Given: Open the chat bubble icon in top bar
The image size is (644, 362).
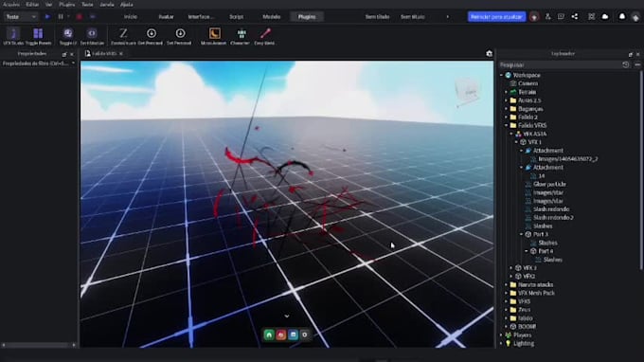Looking at the screenshot, I should [x=561, y=16].
